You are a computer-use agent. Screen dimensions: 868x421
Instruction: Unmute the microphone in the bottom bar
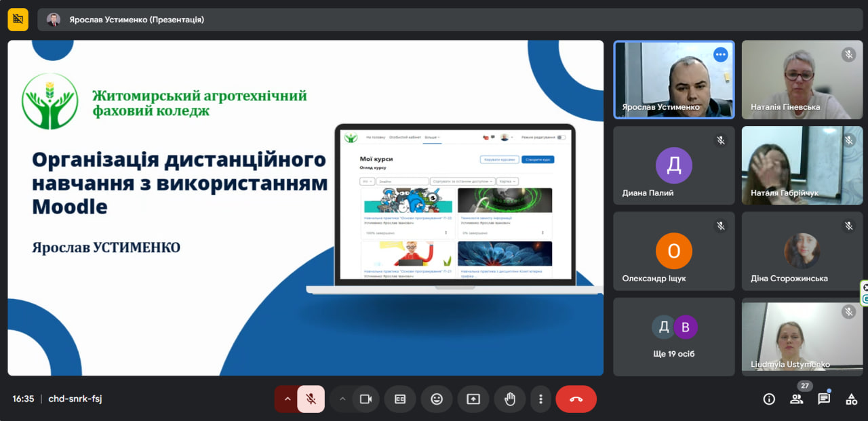(x=311, y=399)
